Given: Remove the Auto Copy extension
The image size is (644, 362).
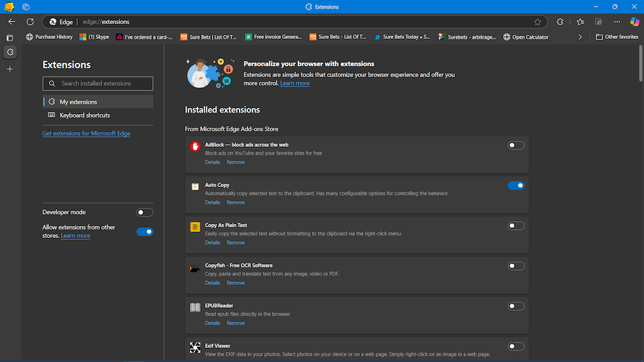Looking at the screenshot, I should (235, 202).
